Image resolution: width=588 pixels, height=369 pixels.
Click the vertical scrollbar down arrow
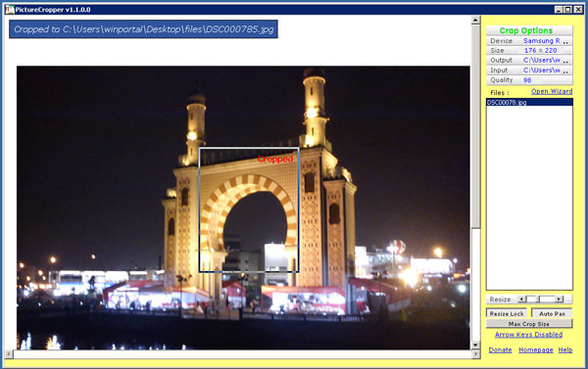(475, 345)
